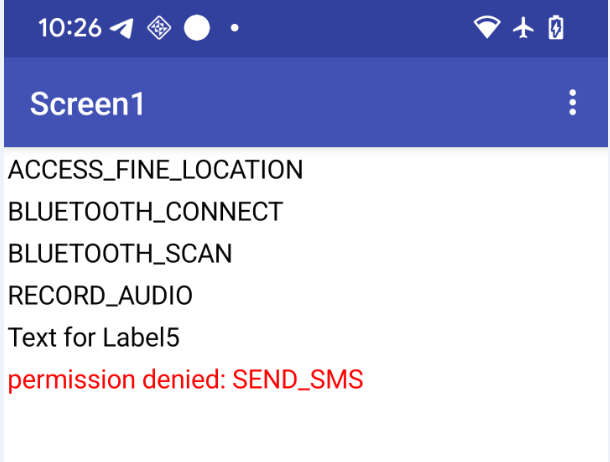This screenshot has height=462, width=610.
Task: Tap empty status bar space left of Wi-Fi
Action: (x=360, y=28)
